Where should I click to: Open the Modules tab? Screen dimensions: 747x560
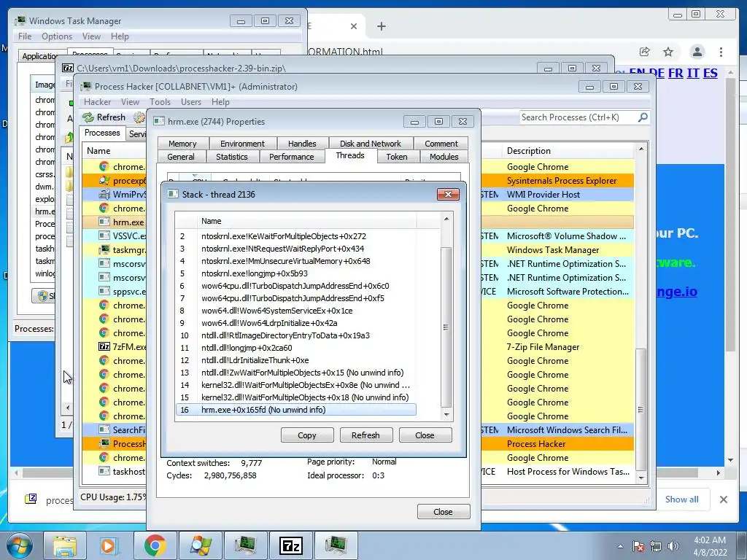pos(444,157)
